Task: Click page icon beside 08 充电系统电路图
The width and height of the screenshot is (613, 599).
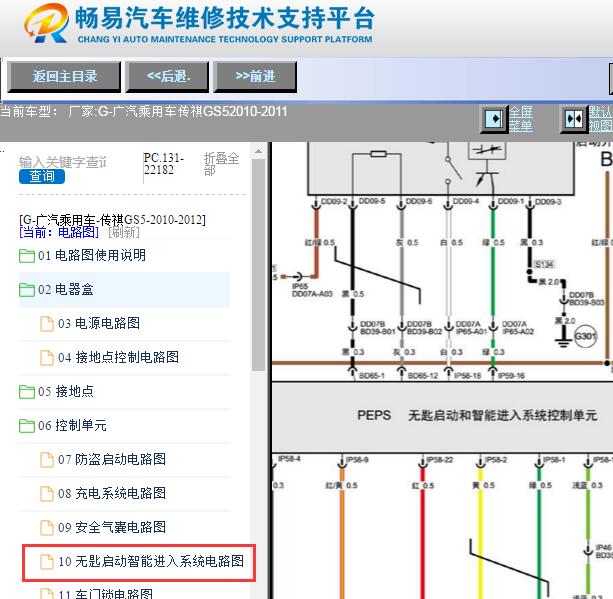Action: (47, 494)
